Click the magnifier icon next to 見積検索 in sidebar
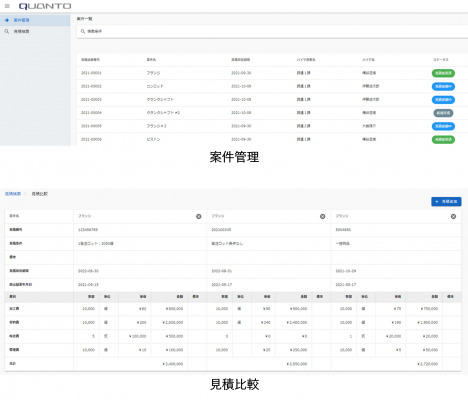Viewport: 468px width, 400px height. [x=7, y=31]
